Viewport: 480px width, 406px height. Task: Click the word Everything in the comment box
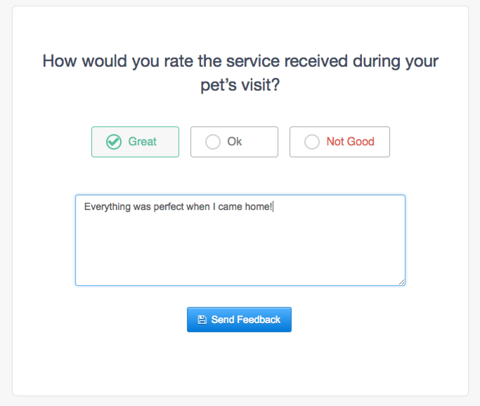click(x=107, y=207)
